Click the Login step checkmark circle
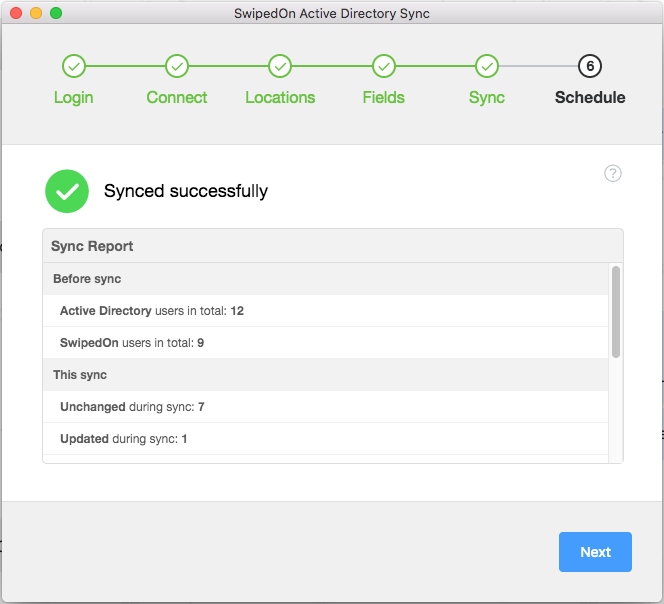This screenshot has width=664, height=604. (x=74, y=66)
